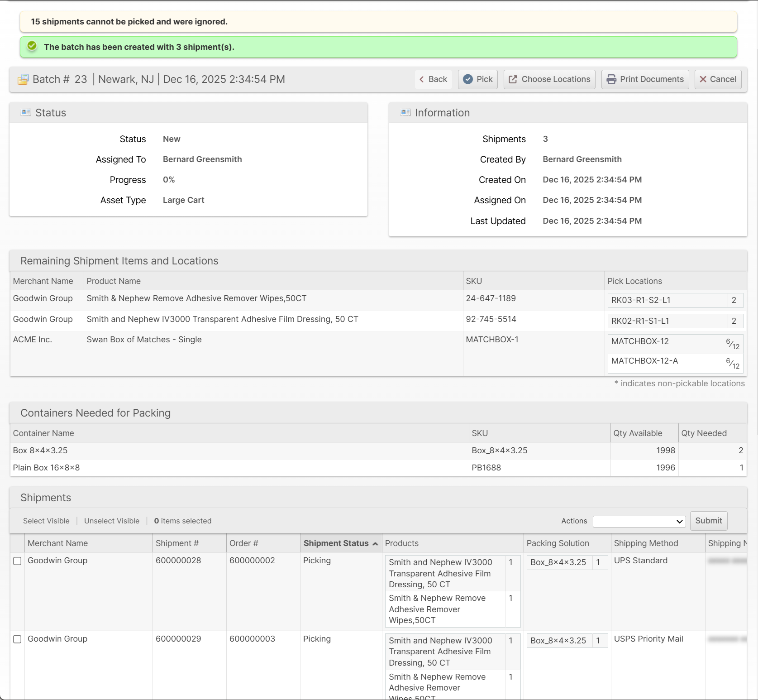758x700 pixels.
Task: Click Unselect Visible link
Action: pyautogui.click(x=112, y=521)
